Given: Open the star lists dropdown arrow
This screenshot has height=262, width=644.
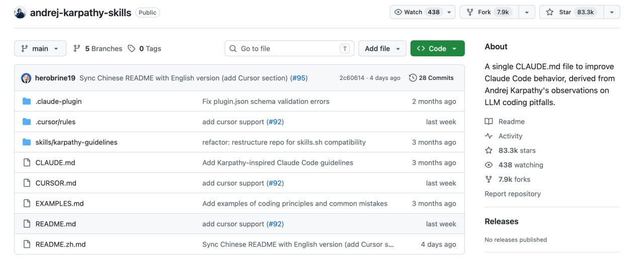Looking at the screenshot, I should pyautogui.click(x=612, y=12).
